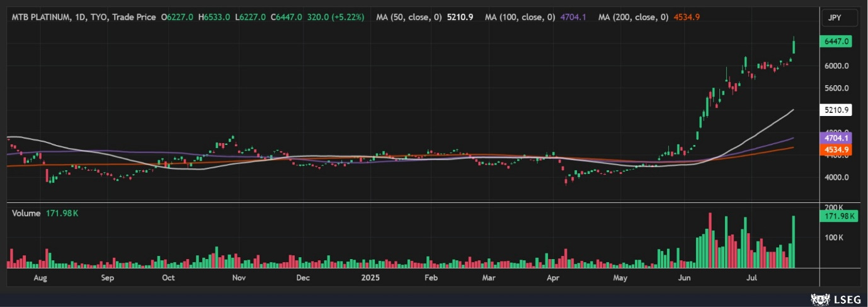Click the orange 4534.9 value in the legend
The image size is (868, 307).
(x=686, y=18)
